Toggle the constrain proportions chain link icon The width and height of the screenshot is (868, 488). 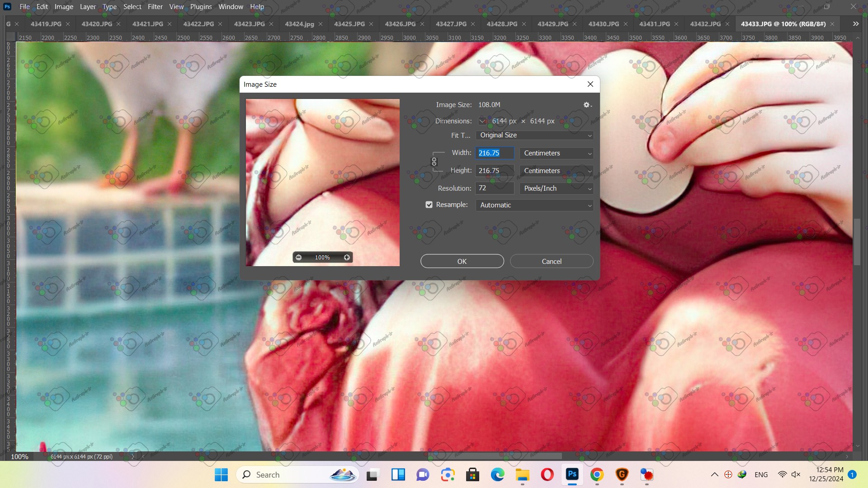click(x=434, y=162)
